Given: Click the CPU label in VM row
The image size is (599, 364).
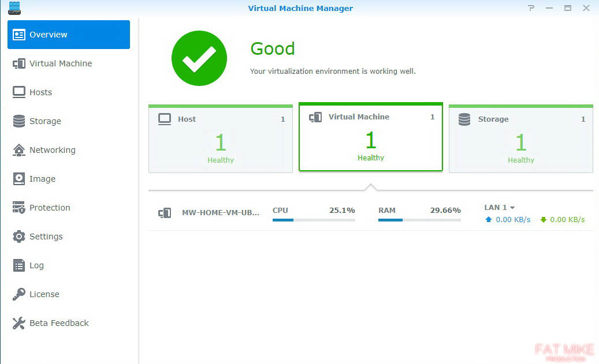Looking at the screenshot, I should coord(280,210).
